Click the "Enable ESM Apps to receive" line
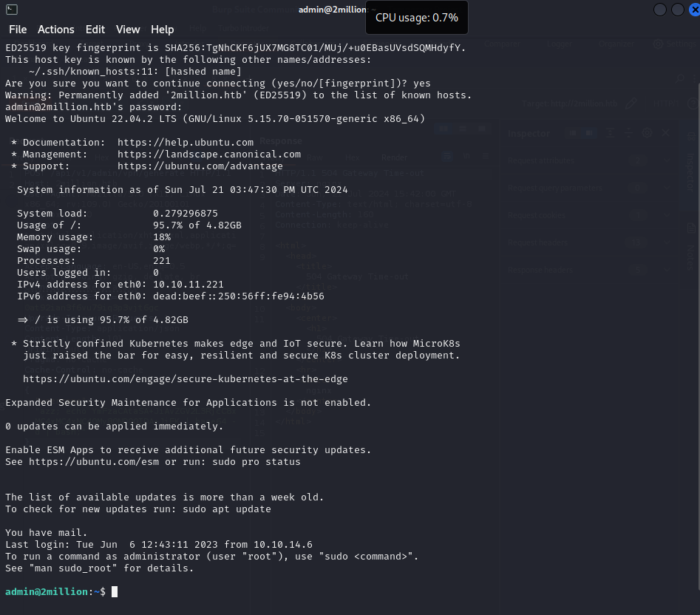700x615 pixels. (188, 450)
